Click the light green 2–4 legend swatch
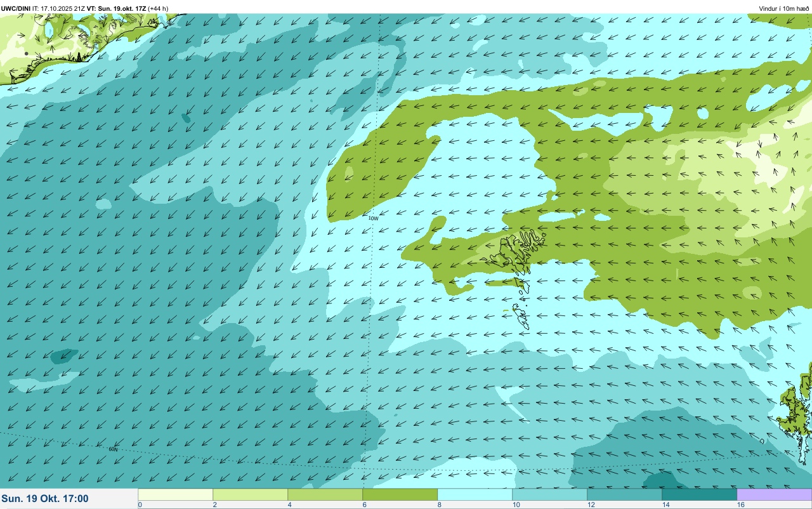The width and height of the screenshot is (812, 509). (x=251, y=494)
